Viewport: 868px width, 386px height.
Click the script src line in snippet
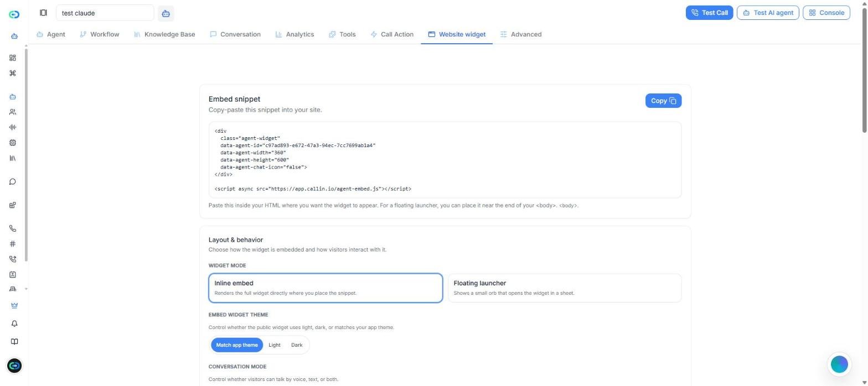coord(313,189)
